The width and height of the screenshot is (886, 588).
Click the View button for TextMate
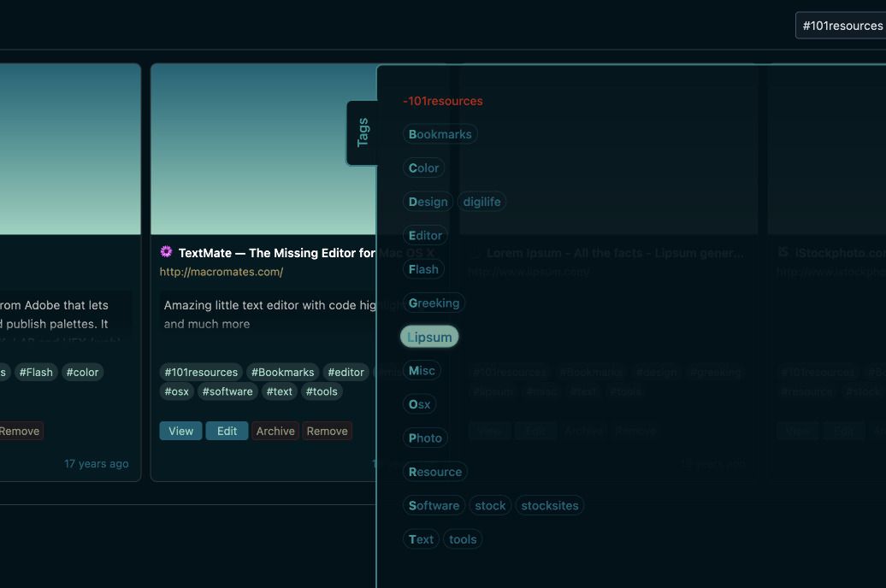180,431
